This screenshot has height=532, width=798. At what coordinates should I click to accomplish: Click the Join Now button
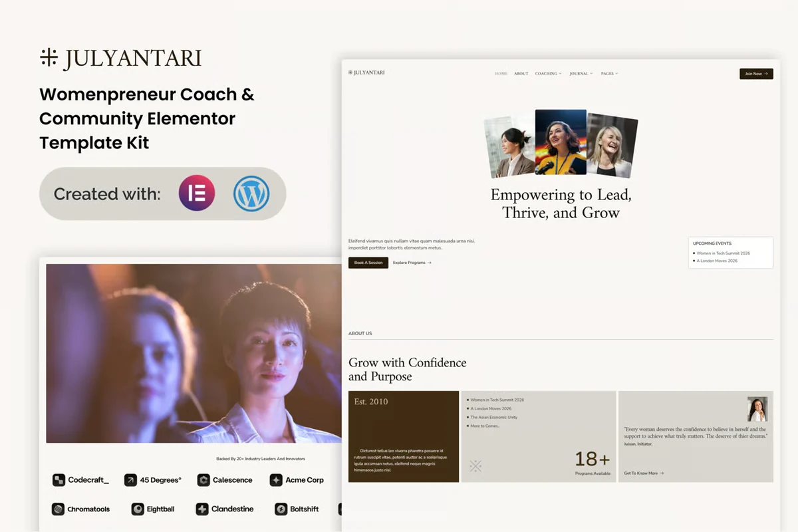pos(756,74)
